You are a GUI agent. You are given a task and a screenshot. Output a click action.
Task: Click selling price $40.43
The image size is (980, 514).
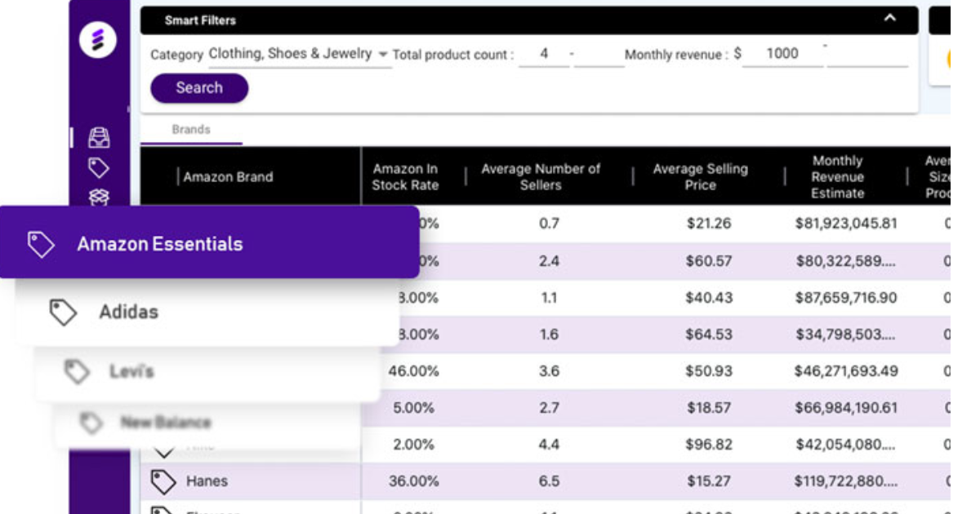(x=710, y=299)
